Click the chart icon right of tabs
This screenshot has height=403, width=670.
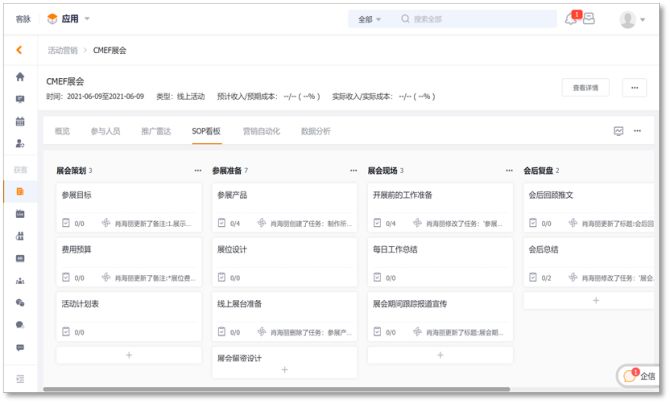[x=618, y=131]
